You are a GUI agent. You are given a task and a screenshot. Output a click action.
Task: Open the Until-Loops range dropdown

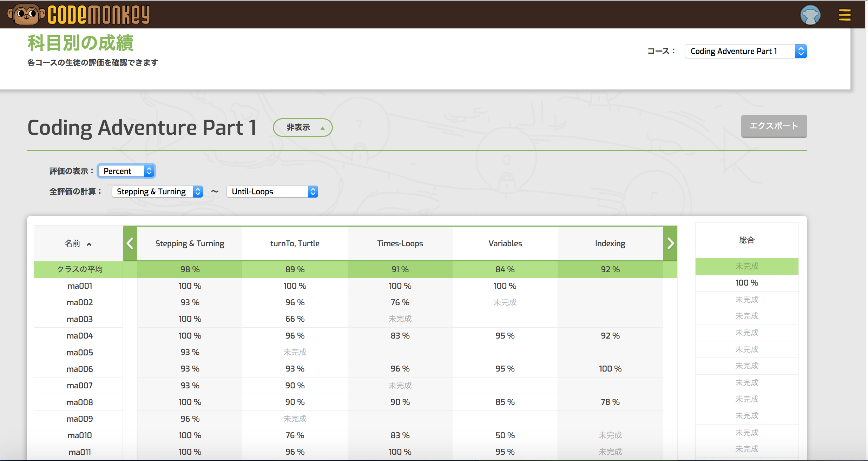pos(272,192)
